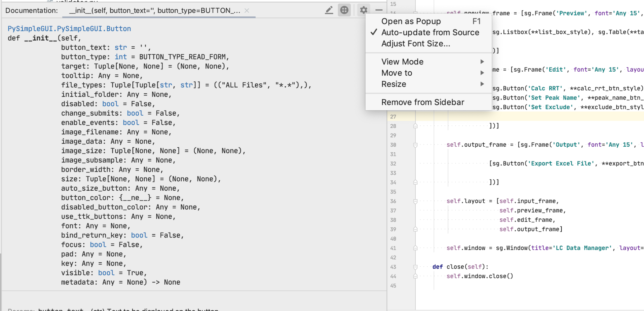Click the Edit Source pencil icon
The image size is (644, 311).
coord(329,10)
